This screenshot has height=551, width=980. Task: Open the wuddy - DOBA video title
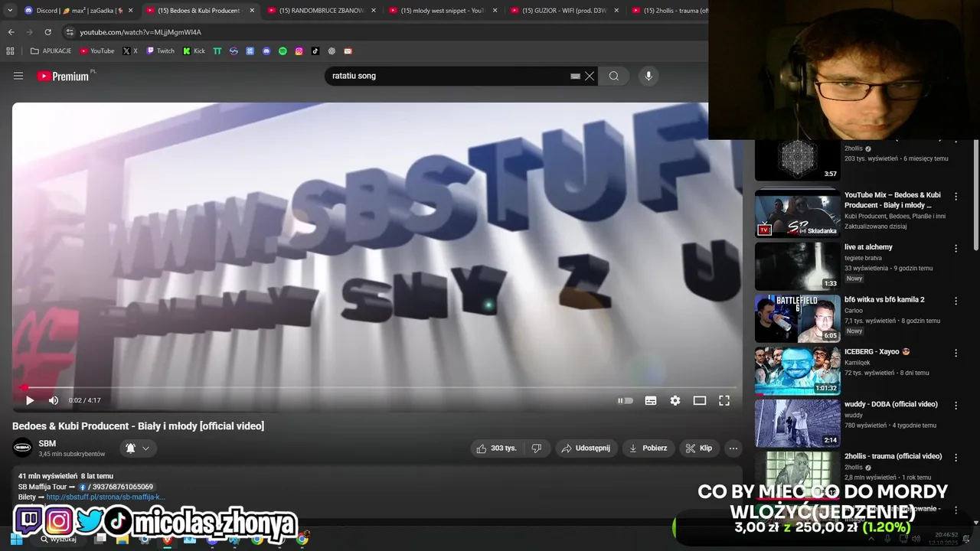(x=891, y=404)
